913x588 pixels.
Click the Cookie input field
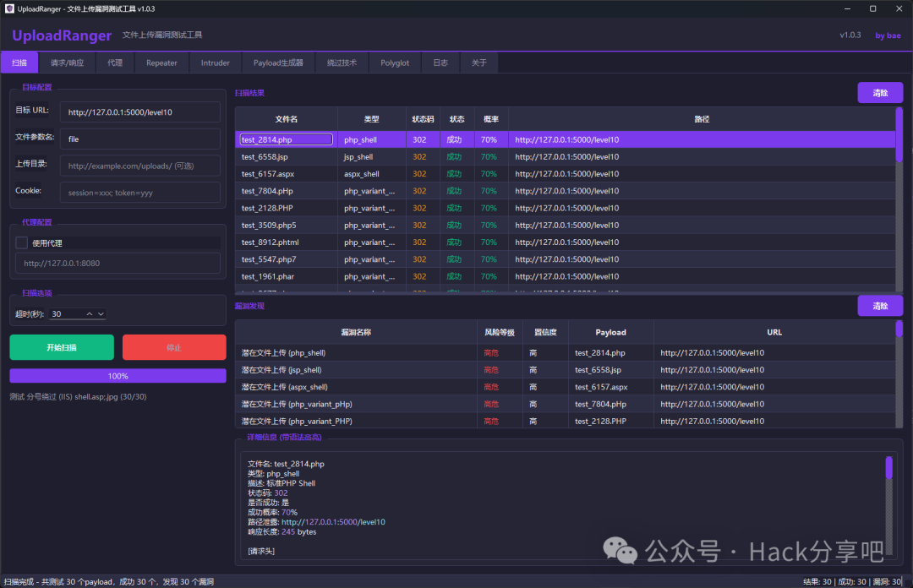click(x=140, y=193)
